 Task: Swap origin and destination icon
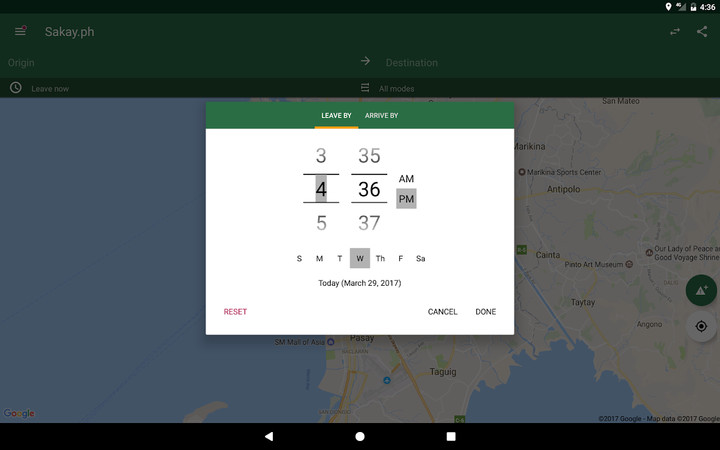[675, 31]
